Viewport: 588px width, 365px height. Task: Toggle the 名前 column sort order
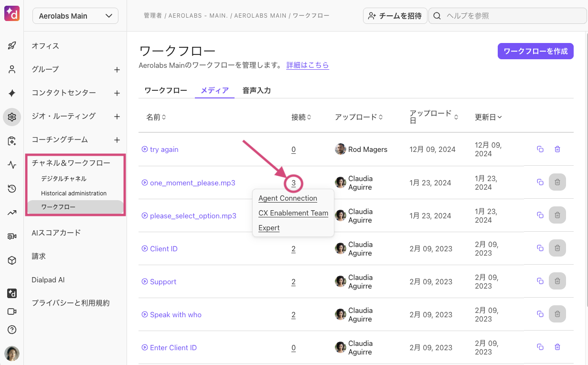[156, 116]
